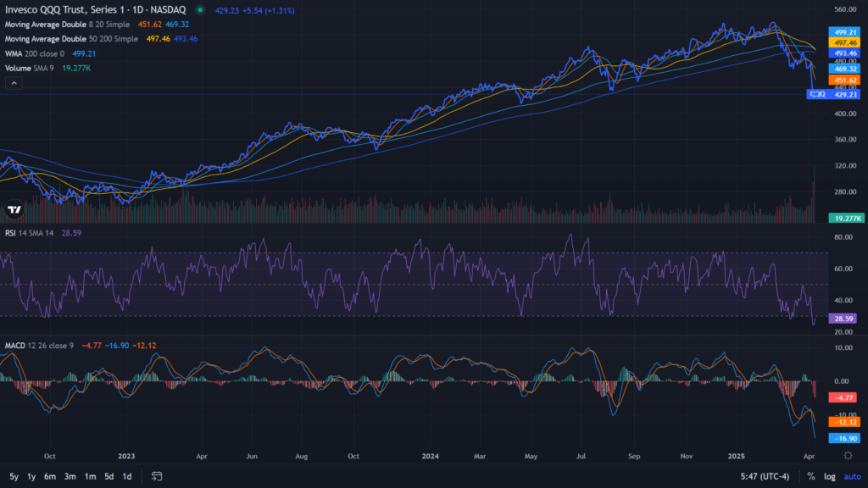Click the Jun label on the time axis
This screenshot has height=488, width=868.
tap(252, 456)
